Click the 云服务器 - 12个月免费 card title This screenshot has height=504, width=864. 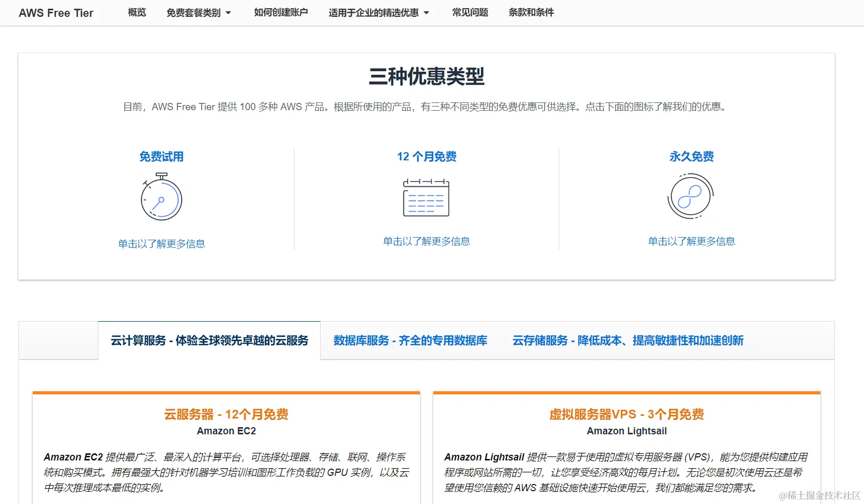click(226, 414)
